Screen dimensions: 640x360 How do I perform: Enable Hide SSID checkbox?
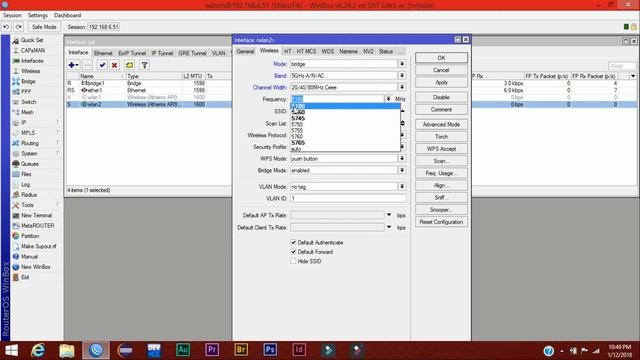(x=293, y=261)
